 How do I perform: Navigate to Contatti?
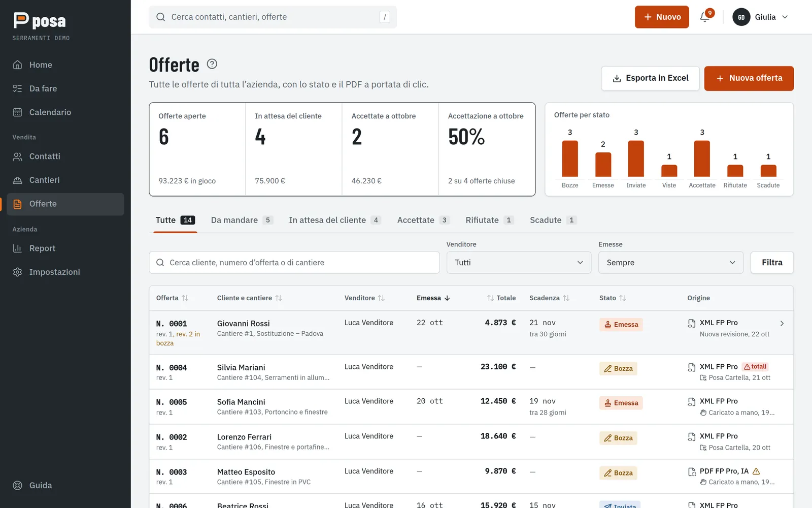click(x=65, y=156)
